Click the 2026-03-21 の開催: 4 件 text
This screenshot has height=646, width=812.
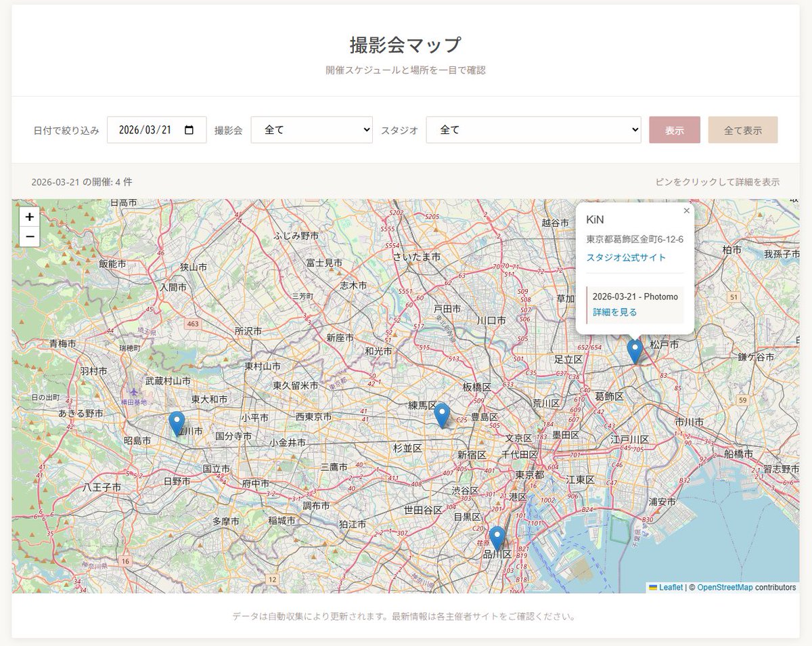coord(82,182)
